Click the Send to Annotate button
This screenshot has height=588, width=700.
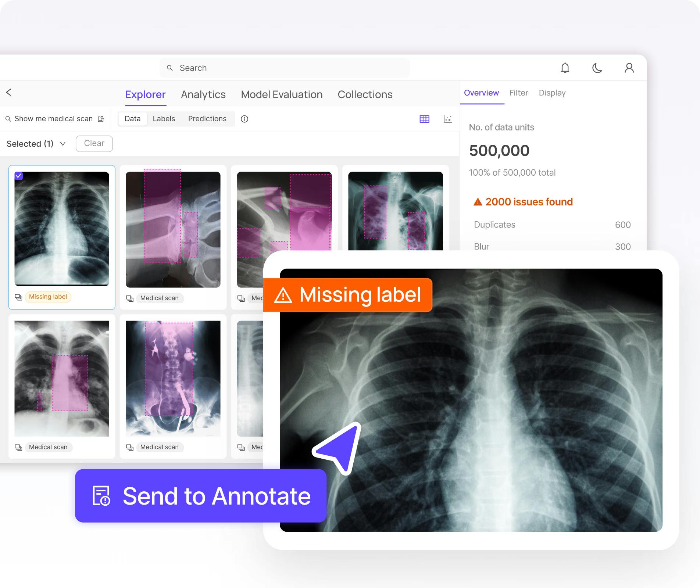click(201, 496)
